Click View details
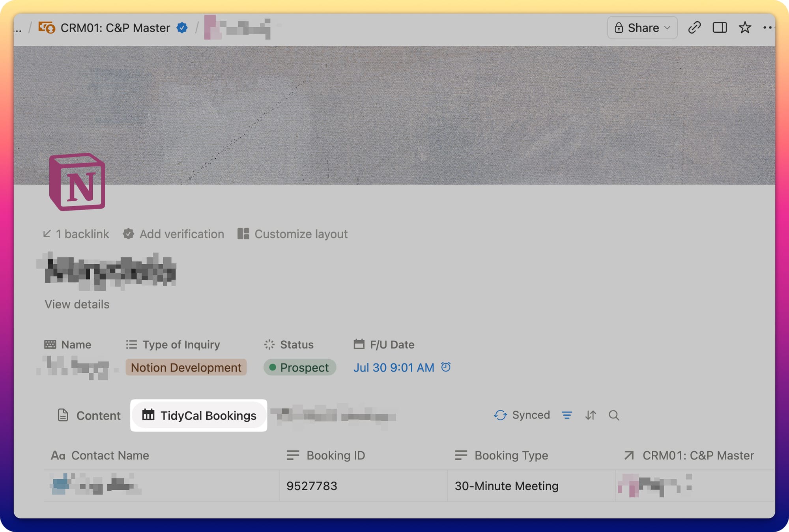789x532 pixels. click(77, 304)
